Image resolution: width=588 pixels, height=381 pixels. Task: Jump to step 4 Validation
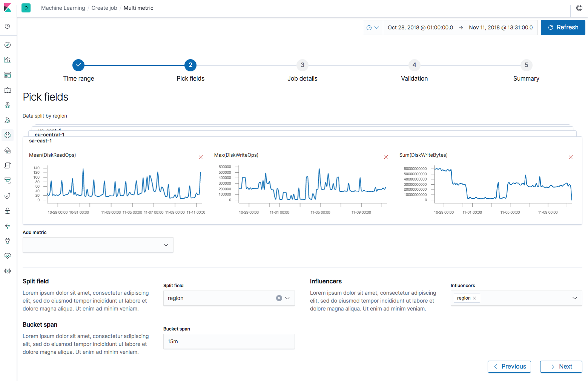pyautogui.click(x=415, y=65)
